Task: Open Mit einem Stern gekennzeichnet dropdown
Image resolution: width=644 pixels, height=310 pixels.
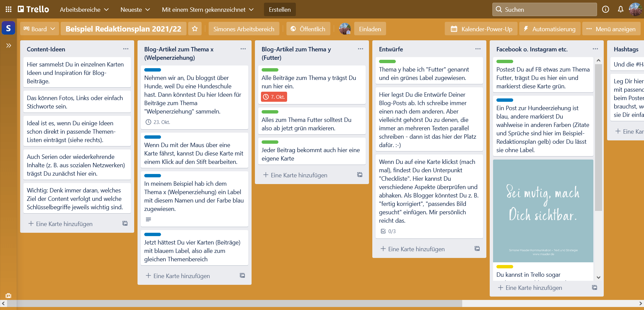Action: [208, 9]
